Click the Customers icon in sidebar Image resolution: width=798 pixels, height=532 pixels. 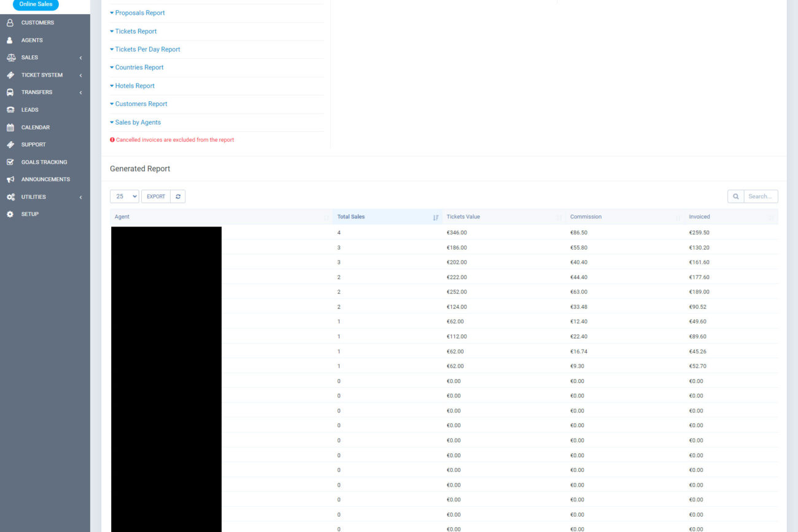[10, 23]
